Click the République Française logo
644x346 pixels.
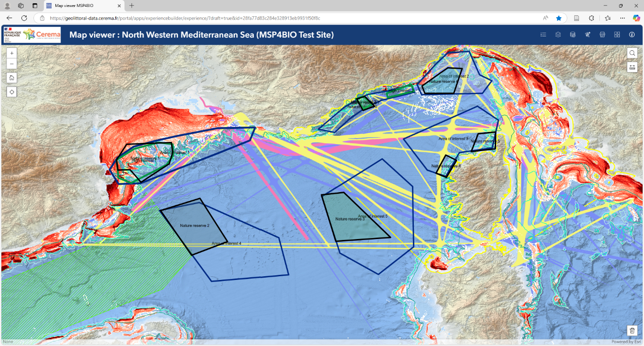click(x=12, y=34)
